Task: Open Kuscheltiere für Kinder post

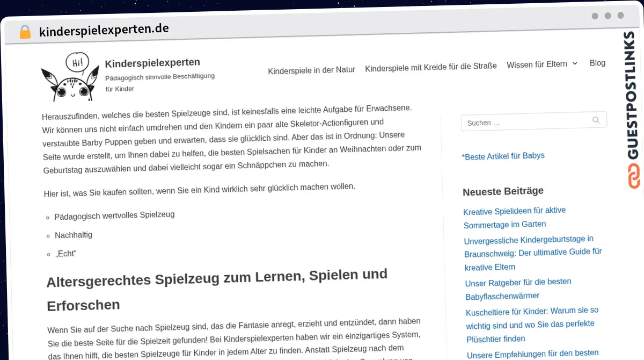Action: [531, 325]
